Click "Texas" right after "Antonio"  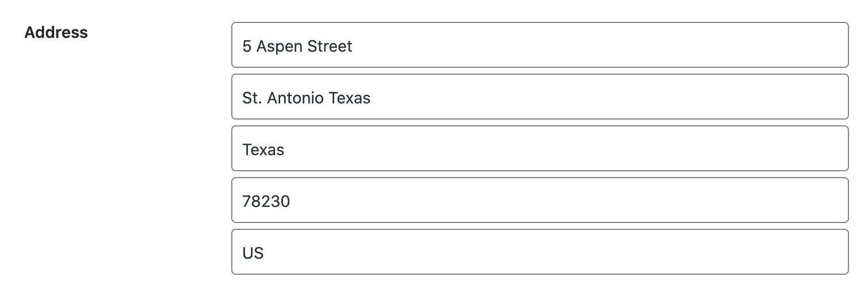(350, 98)
